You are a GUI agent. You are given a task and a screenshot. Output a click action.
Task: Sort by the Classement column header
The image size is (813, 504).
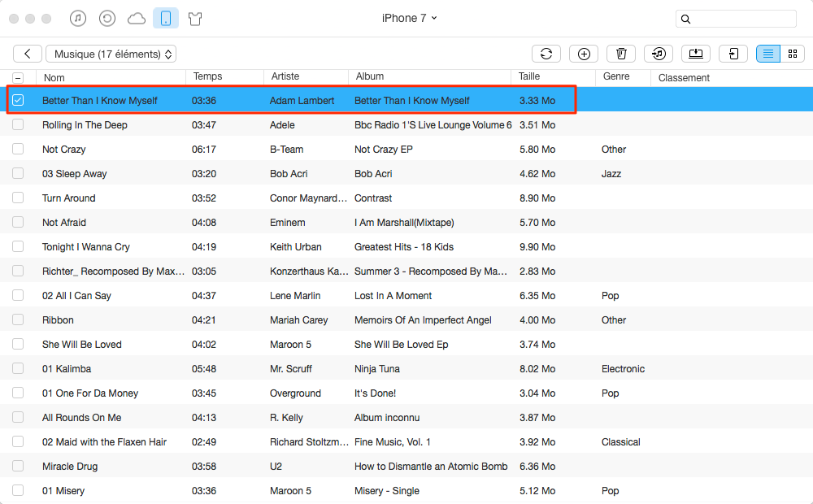coord(684,78)
